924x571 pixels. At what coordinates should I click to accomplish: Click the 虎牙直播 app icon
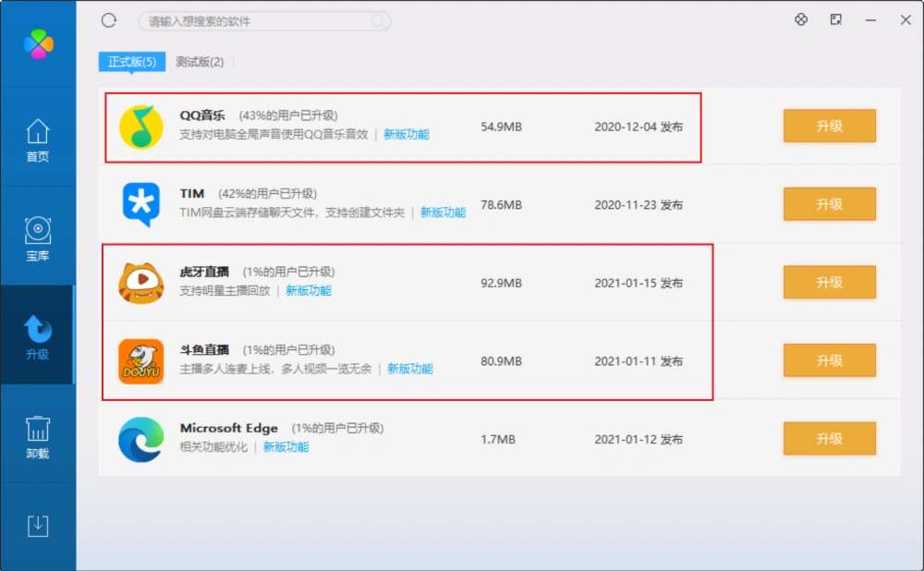click(x=141, y=283)
